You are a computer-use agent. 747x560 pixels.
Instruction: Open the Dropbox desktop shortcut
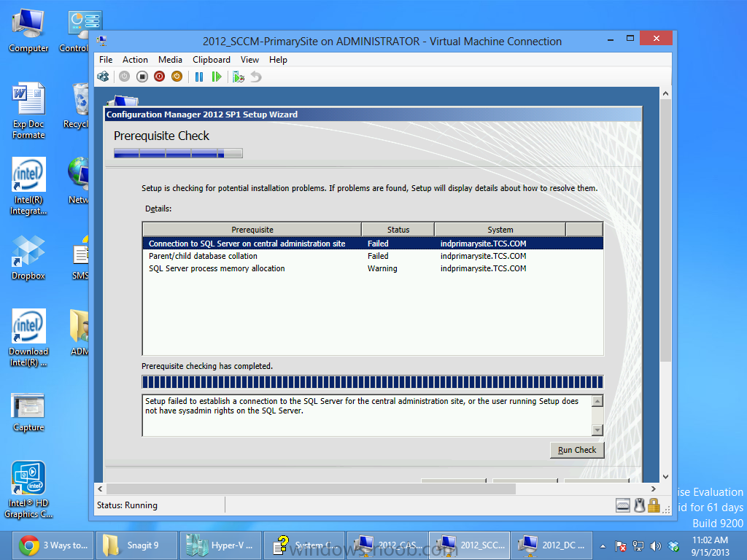pos(28,257)
